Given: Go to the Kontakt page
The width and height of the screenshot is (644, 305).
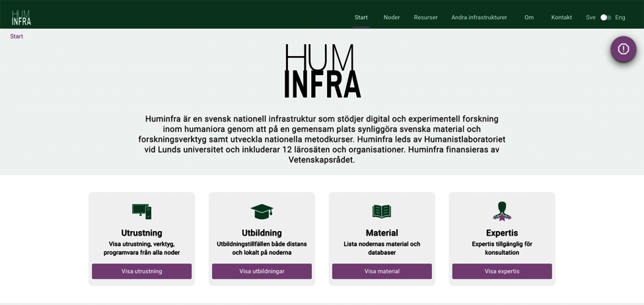Looking at the screenshot, I should tap(561, 18).
